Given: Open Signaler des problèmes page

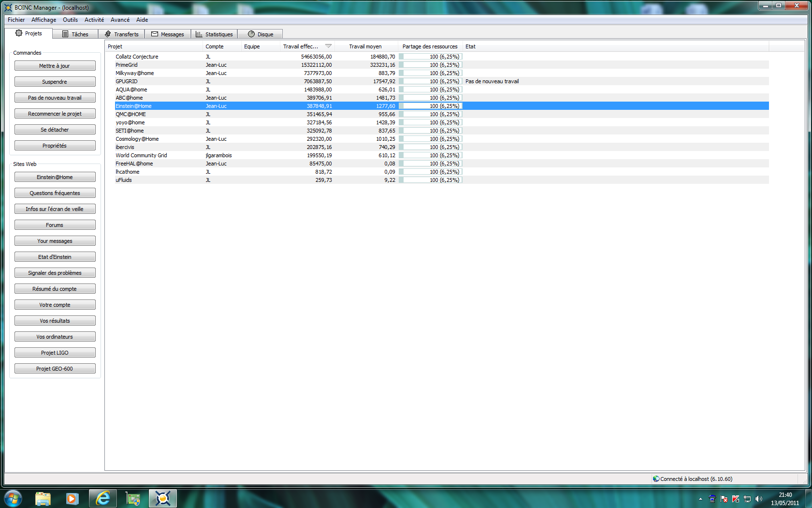Looking at the screenshot, I should point(55,273).
